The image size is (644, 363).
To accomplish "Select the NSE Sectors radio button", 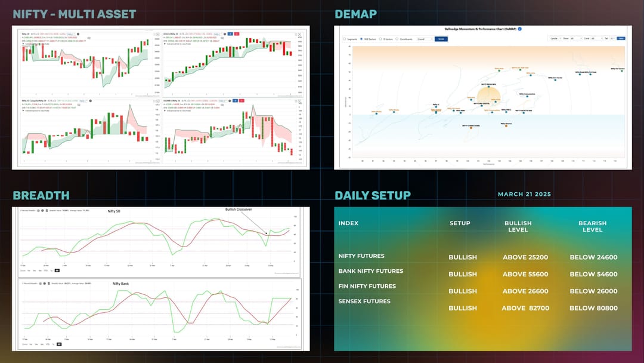I will 361,39.
